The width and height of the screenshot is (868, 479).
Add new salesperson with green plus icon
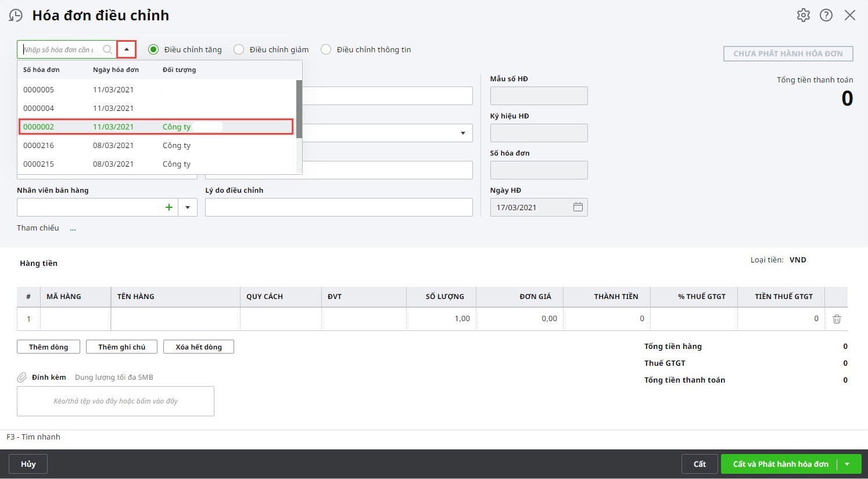169,207
